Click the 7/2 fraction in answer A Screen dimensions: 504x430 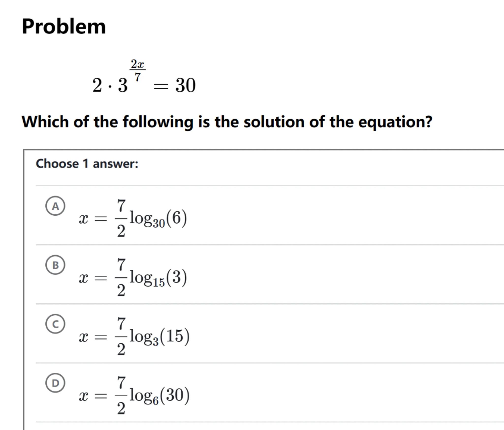tap(121, 218)
